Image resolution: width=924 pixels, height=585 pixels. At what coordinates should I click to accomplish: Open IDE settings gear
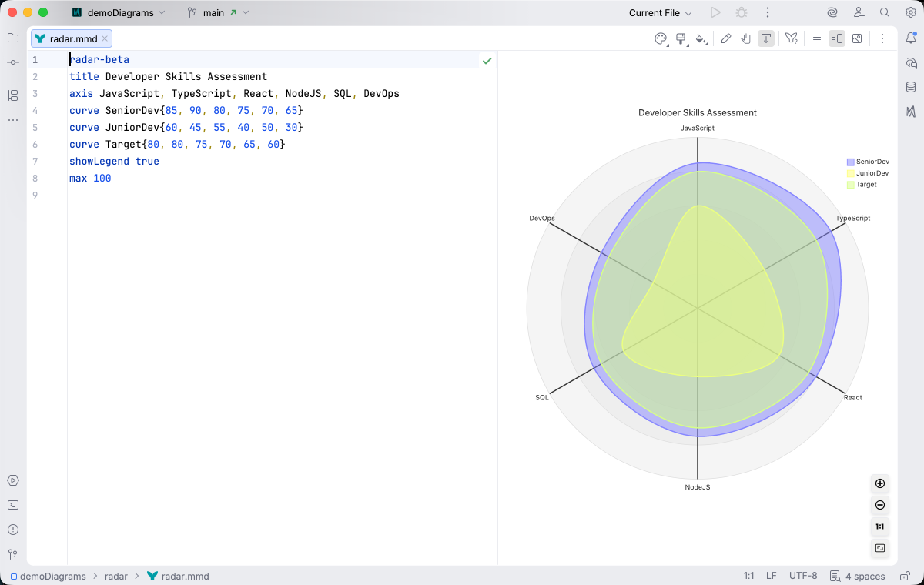pos(910,12)
